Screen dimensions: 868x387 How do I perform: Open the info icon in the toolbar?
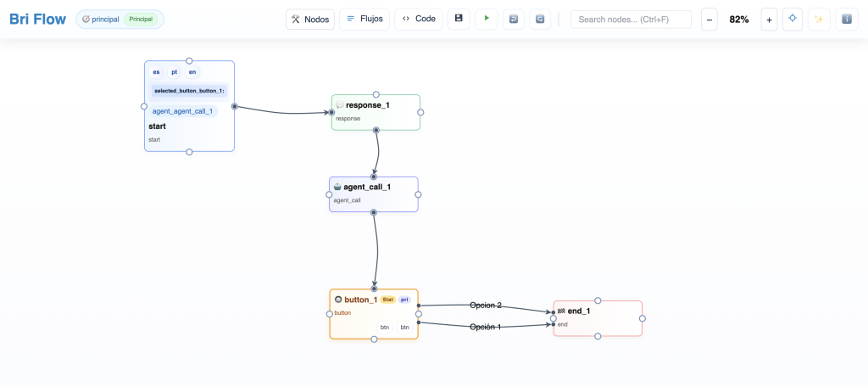(847, 19)
